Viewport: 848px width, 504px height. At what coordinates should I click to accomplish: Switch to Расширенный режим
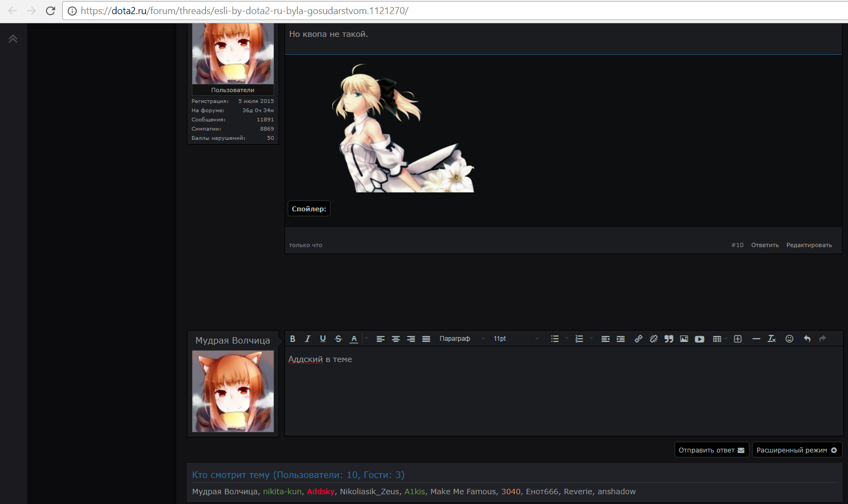pos(797,449)
